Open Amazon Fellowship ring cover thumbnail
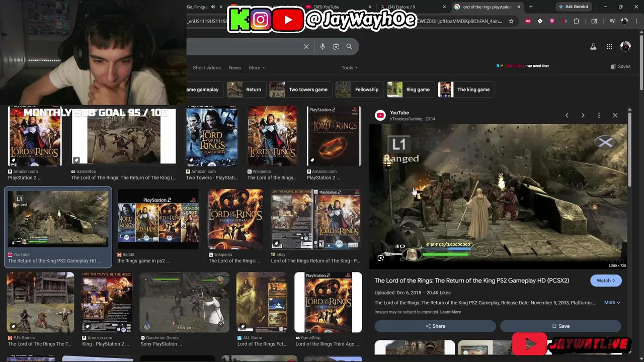The height and width of the screenshot is (362, 644). [334, 136]
